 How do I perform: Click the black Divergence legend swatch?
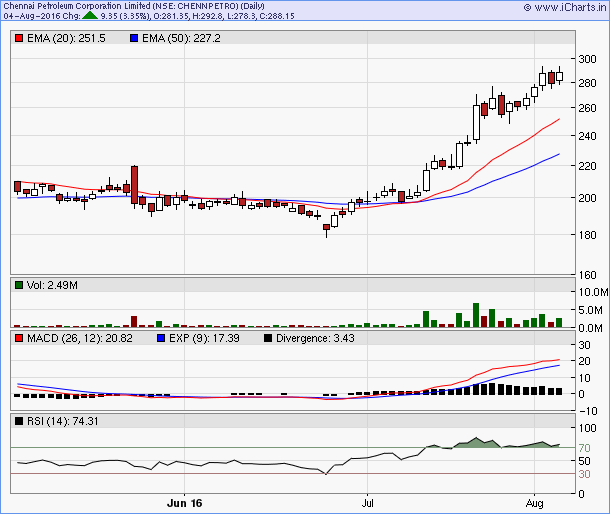pos(268,338)
